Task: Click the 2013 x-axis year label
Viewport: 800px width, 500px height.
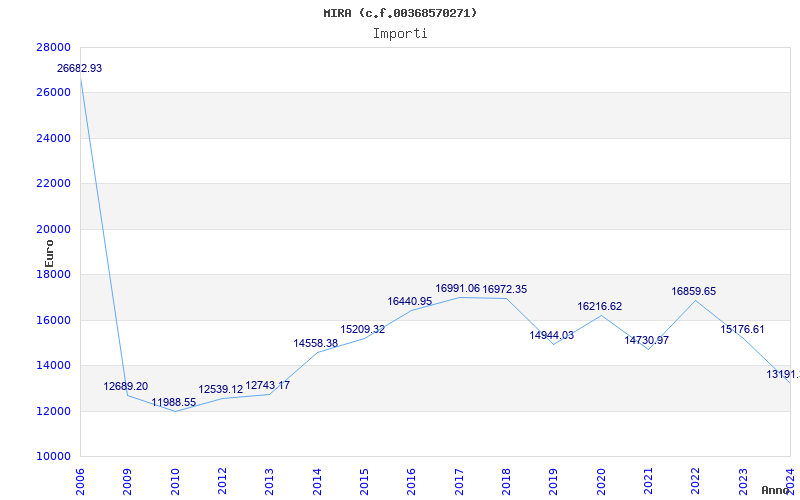Action: coord(270,481)
